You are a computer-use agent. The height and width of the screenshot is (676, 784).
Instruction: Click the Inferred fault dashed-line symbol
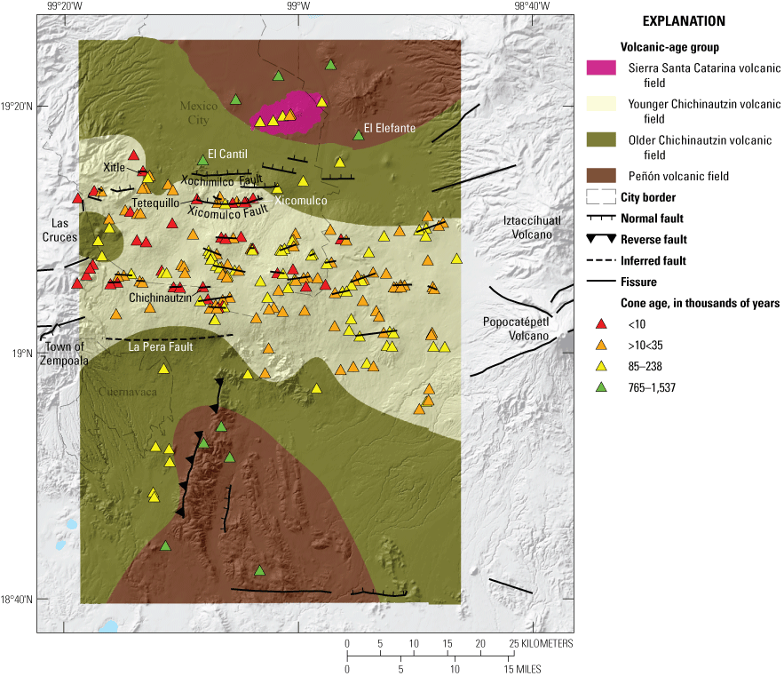(600, 260)
